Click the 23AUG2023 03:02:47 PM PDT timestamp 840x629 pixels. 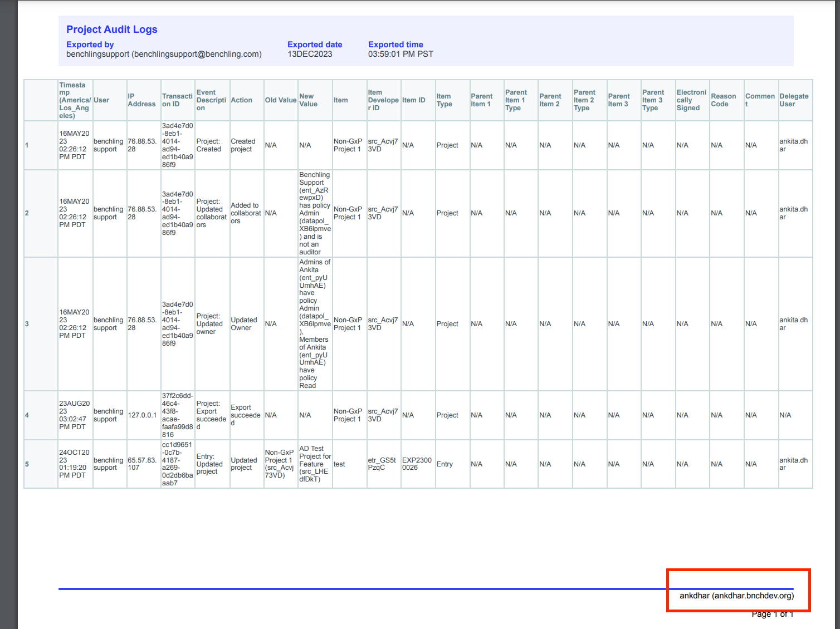coord(75,415)
